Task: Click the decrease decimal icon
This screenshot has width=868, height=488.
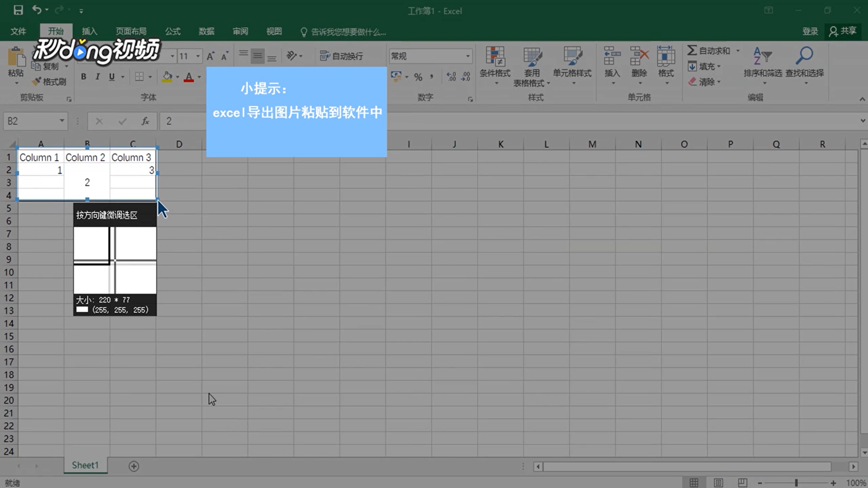Action: point(466,77)
